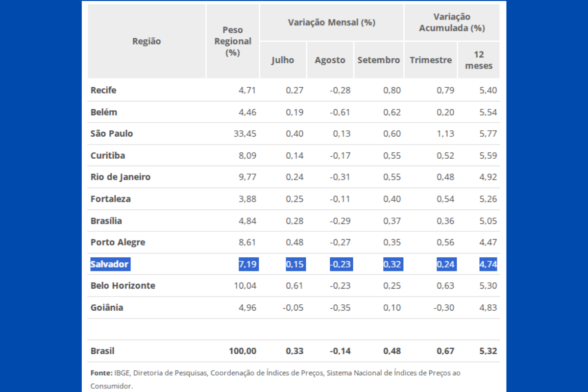
Task: Click the Variação Mensal (%) header
Action: [331, 23]
